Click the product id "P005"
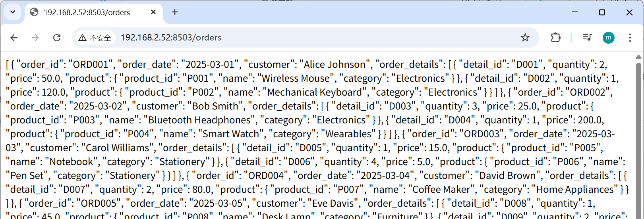The height and width of the screenshot is (219, 644). [586, 148]
